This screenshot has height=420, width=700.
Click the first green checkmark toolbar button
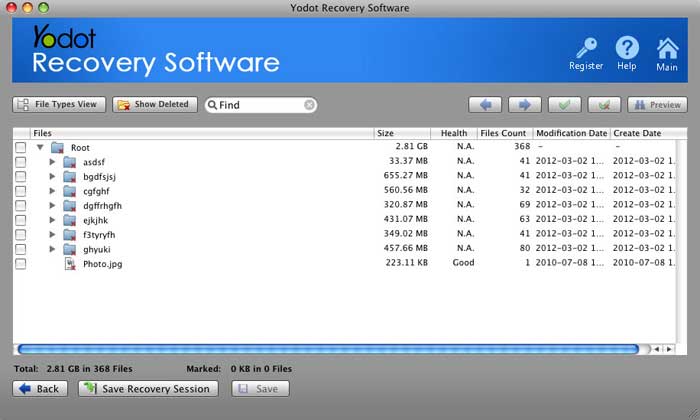pos(565,105)
